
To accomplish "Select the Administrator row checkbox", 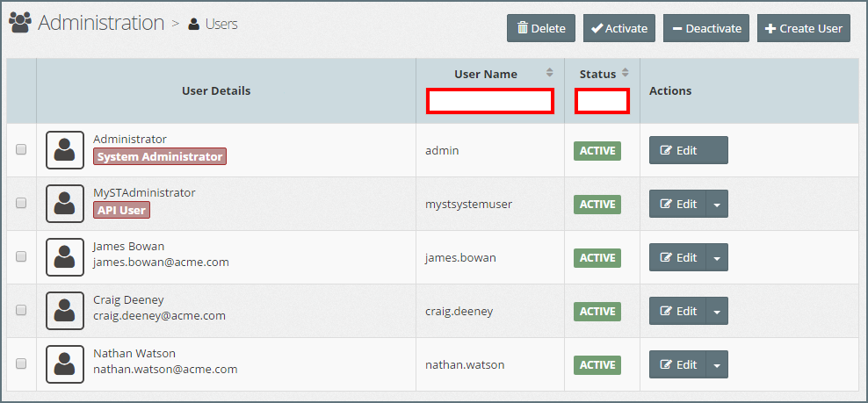I will [x=21, y=150].
